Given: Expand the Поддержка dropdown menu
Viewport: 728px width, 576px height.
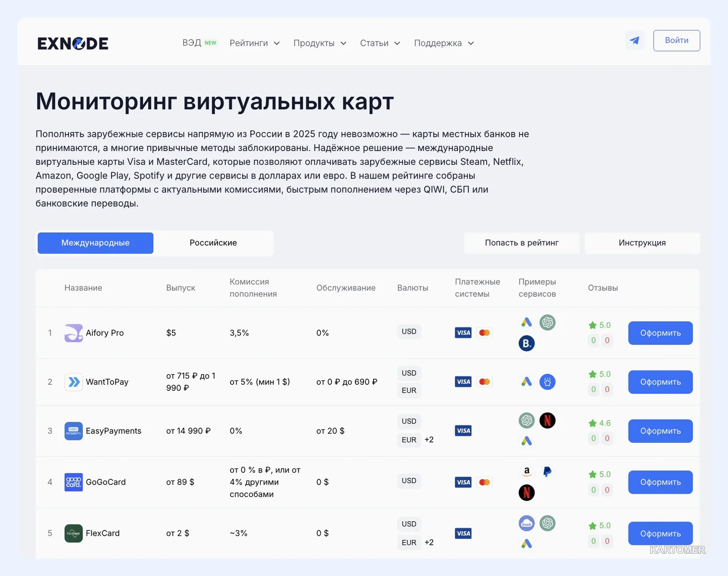Looking at the screenshot, I should (444, 43).
